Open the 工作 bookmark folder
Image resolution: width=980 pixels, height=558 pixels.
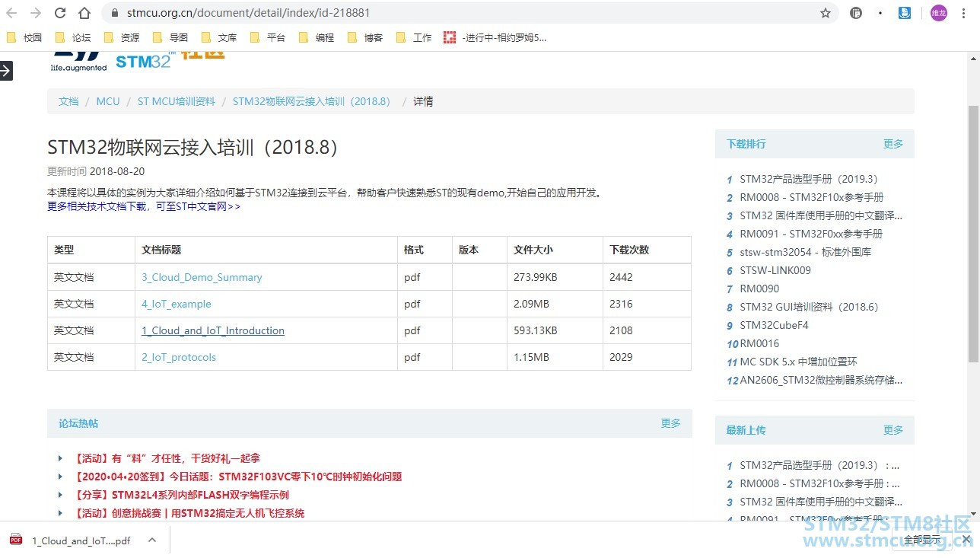(x=414, y=37)
